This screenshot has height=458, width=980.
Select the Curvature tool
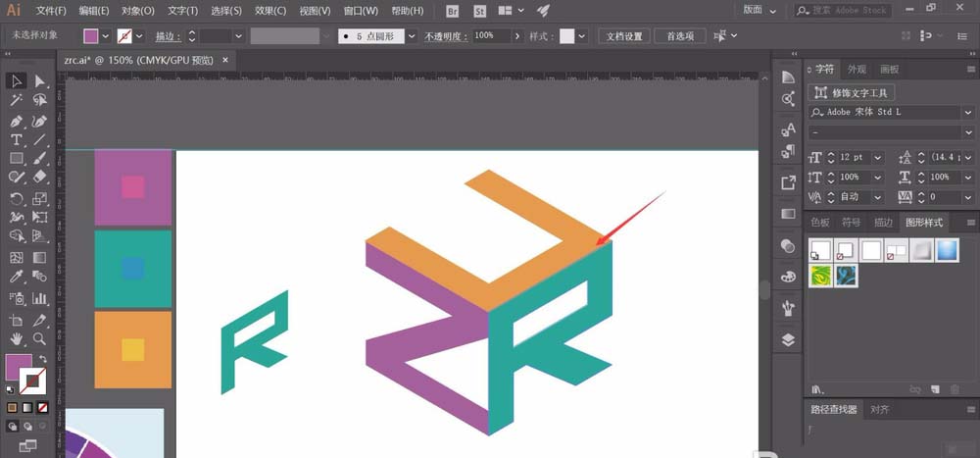coord(40,120)
